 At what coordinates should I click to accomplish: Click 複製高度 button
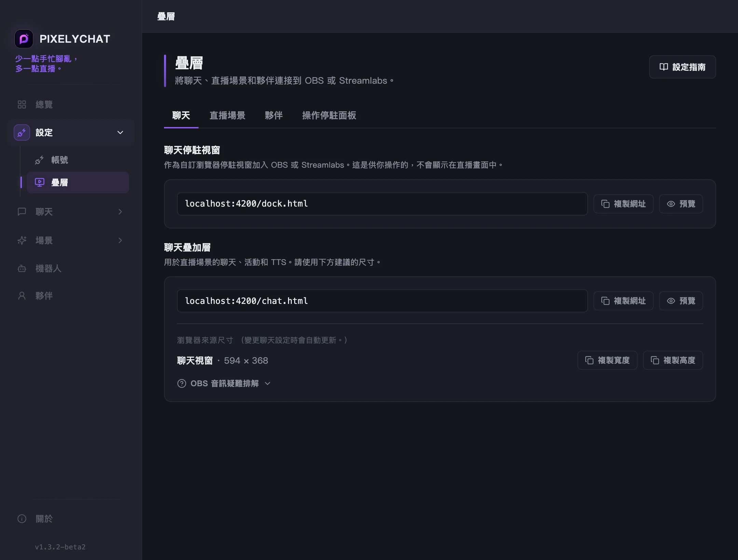pyautogui.click(x=673, y=360)
